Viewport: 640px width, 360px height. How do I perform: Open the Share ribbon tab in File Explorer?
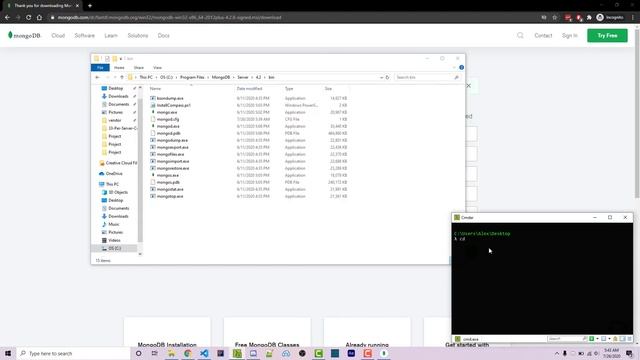(x=139, y=68)
